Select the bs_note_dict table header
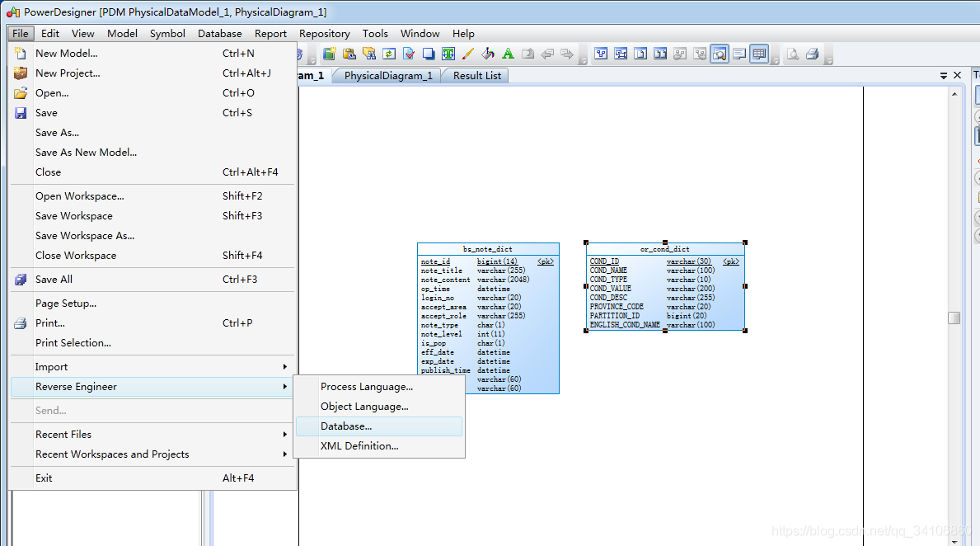 (488, 249)
